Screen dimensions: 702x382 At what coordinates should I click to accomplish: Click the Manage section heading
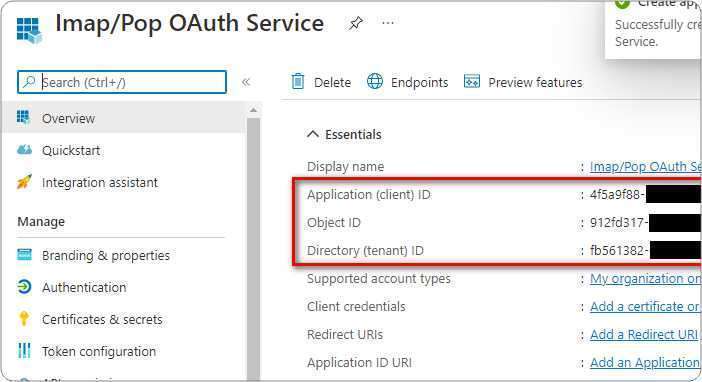click(x=41, y=222)
